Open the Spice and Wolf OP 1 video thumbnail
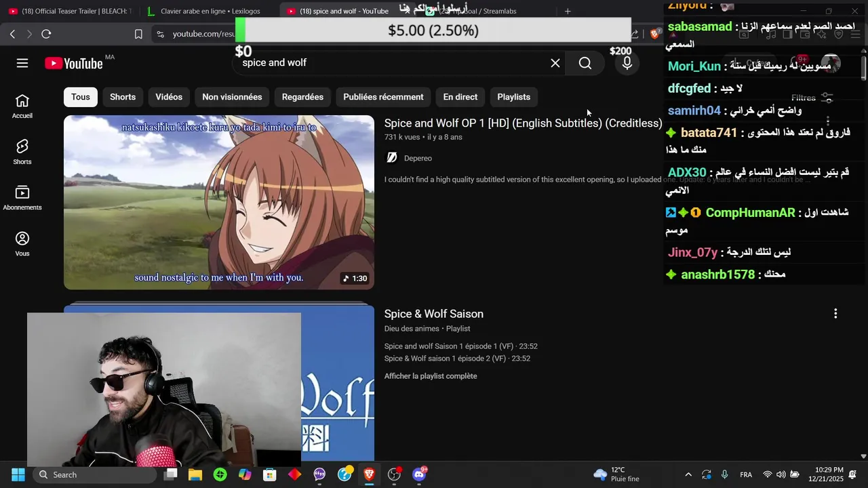This screenshot has height=488, width=868. [x=219, y=203]
